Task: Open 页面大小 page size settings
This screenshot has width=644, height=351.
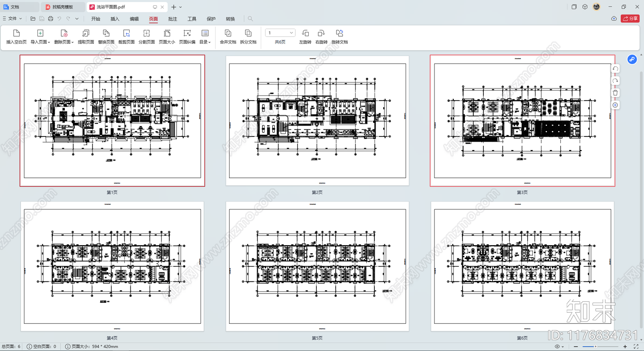Action: tap(167, 37)
